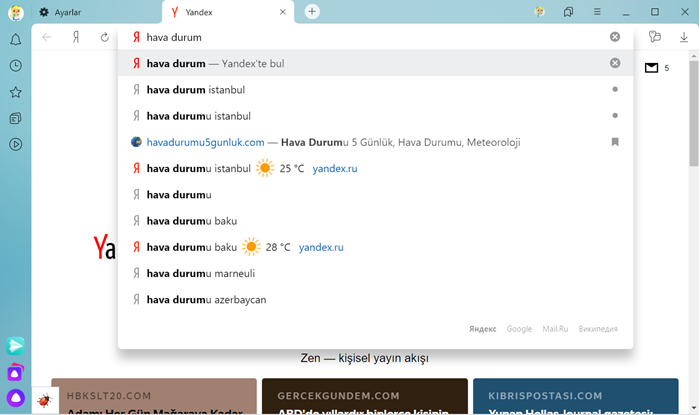Open a new tab with plus button
The image size is (700, 415).
pyautogui.click(x=312, y=12)
